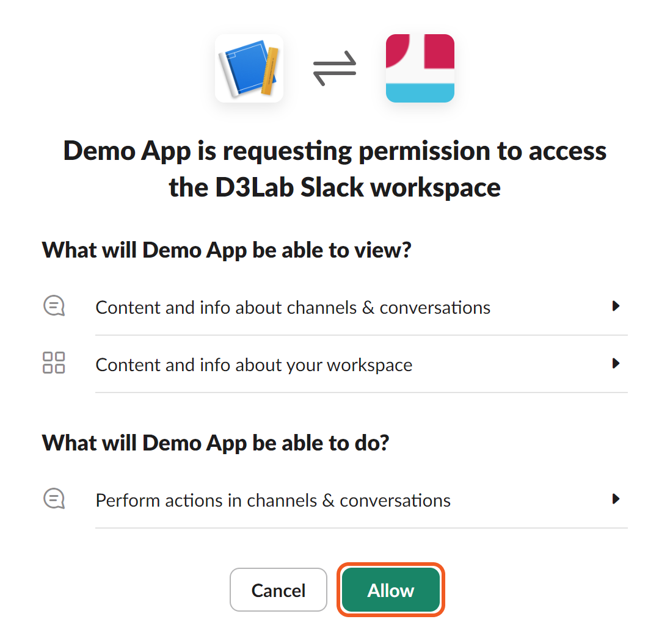Viewport: 670px width, 644px height.
Task: Click divider line under channels content row
Action: point(361,335)
